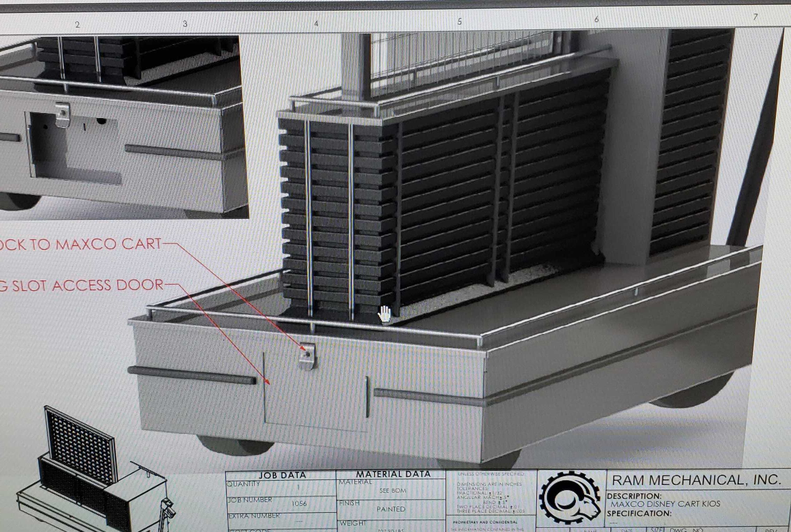Click the RAM Mechanical ram-gear logo
791x532 pixels.
pyautogui.click(x=570, y=497)
